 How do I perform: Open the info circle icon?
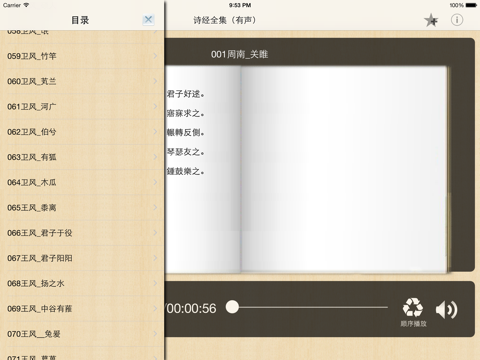457,20
